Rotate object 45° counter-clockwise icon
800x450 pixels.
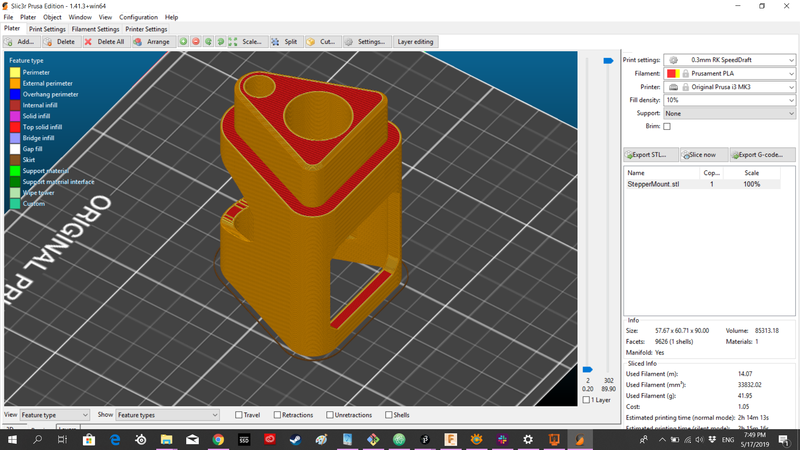(x=208, y=42)
